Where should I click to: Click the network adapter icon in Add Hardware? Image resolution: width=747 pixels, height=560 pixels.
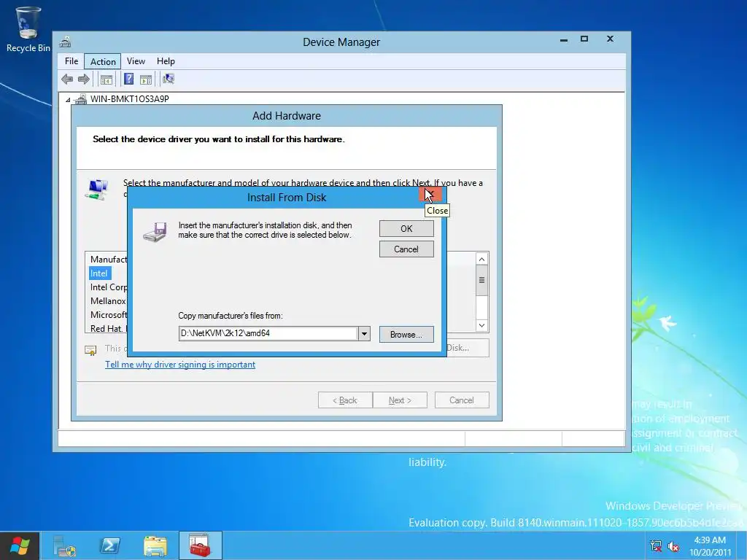(x=97, y=190)
